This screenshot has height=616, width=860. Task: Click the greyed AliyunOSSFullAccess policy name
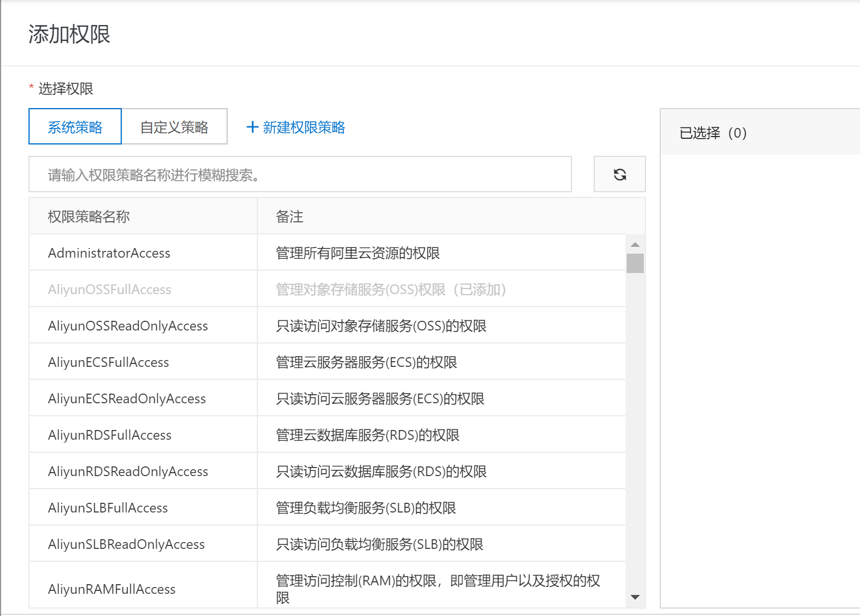[110, 290]
